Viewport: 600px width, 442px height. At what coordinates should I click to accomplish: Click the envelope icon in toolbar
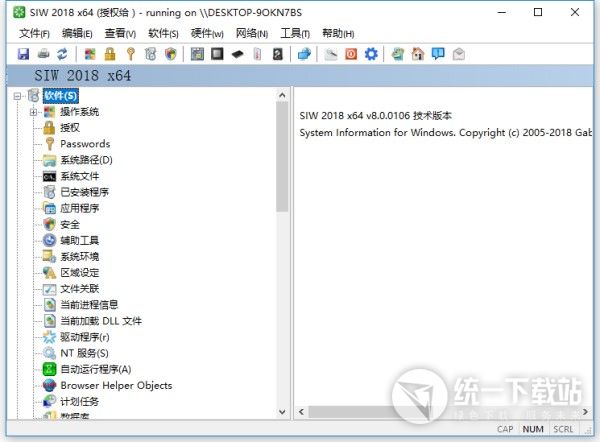click(457, 53)
